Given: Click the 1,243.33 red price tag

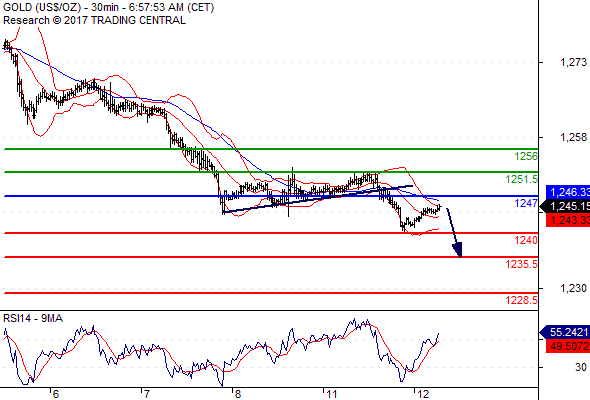Looking at the screenshot, I should pyautogui.click(x=568, y=220).
